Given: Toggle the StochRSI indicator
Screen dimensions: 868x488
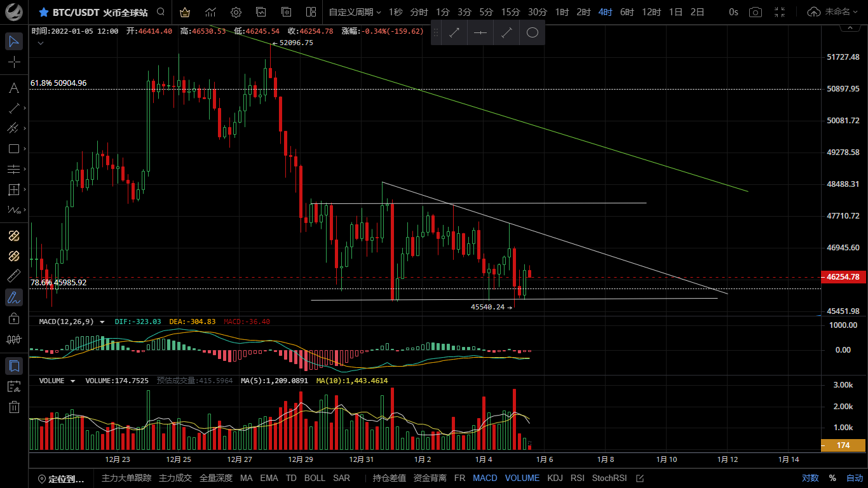Looking at the screenshot, I should pyautogui.click(x=609, y=478).
